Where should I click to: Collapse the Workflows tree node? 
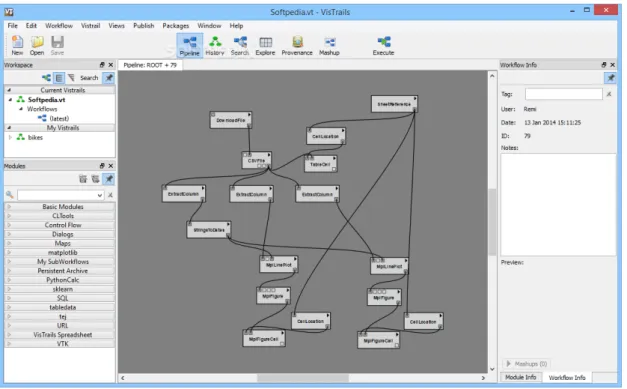[x=21, y=109]
